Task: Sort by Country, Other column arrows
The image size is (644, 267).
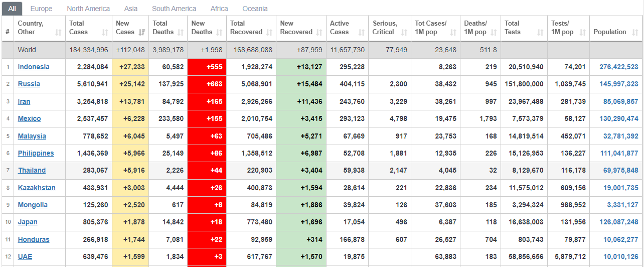Action: point(58,32)
